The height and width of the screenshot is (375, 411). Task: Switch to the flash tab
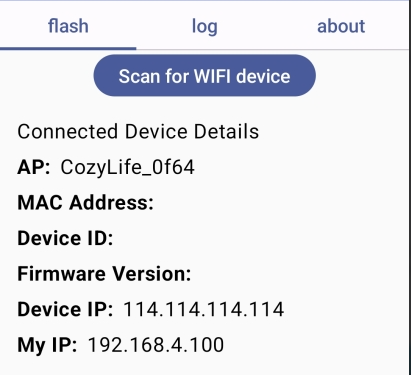[x=68, y=26]
